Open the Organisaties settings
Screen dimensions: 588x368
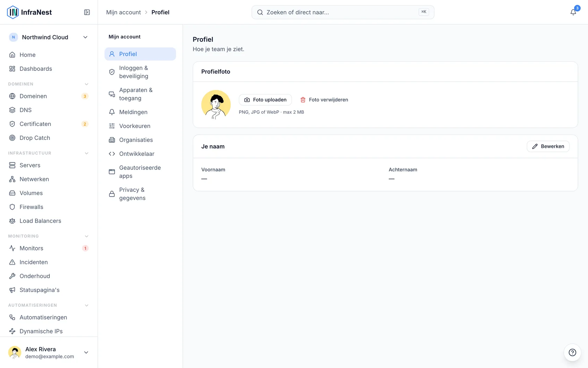[x=140, y=140]
